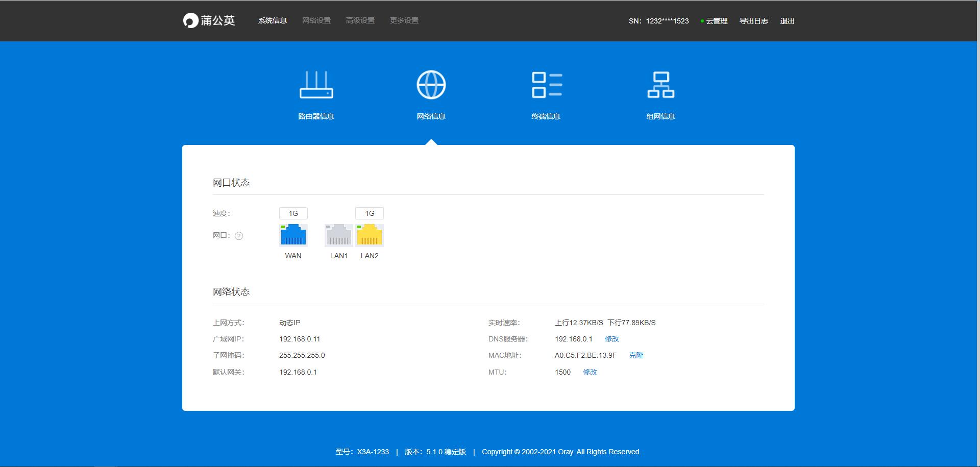This screenshot has height=467, width=980.
Task: Open the 终端信息 terminal info section
Action: [546, 86]
